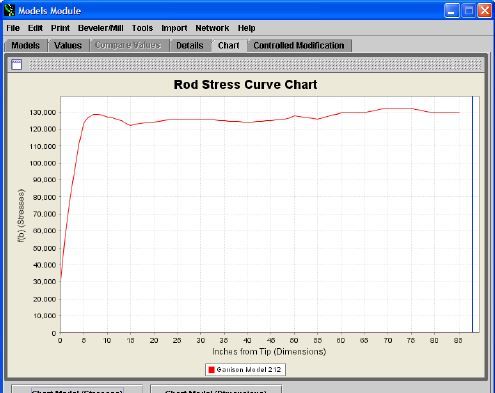
Task: Open the Beveler/Mill menu
Action: tap(101, 28)
